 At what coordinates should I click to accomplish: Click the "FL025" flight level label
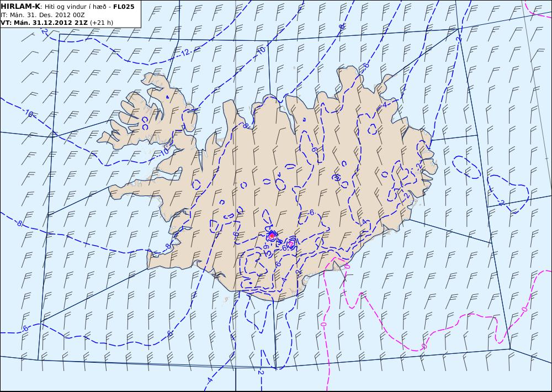[x=124, y=7]
